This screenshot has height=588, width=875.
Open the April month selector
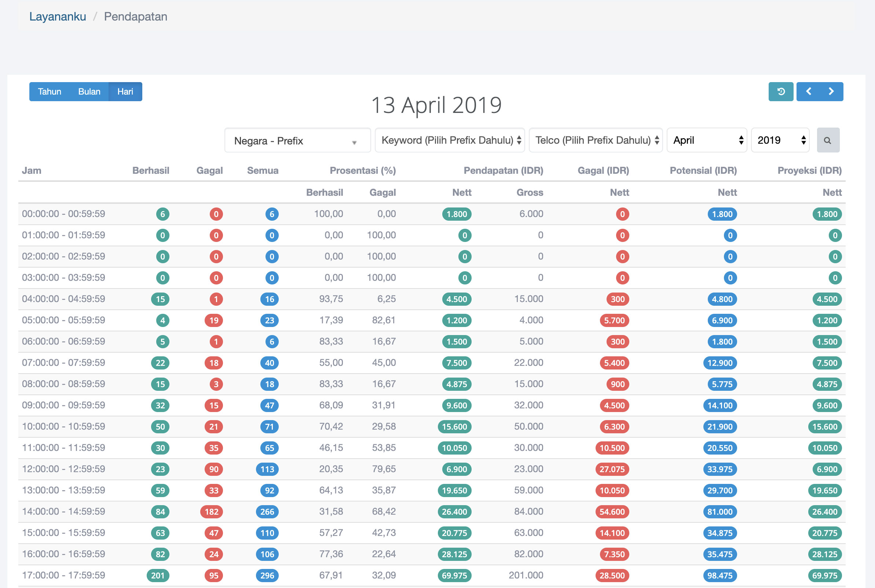point(706,140)
